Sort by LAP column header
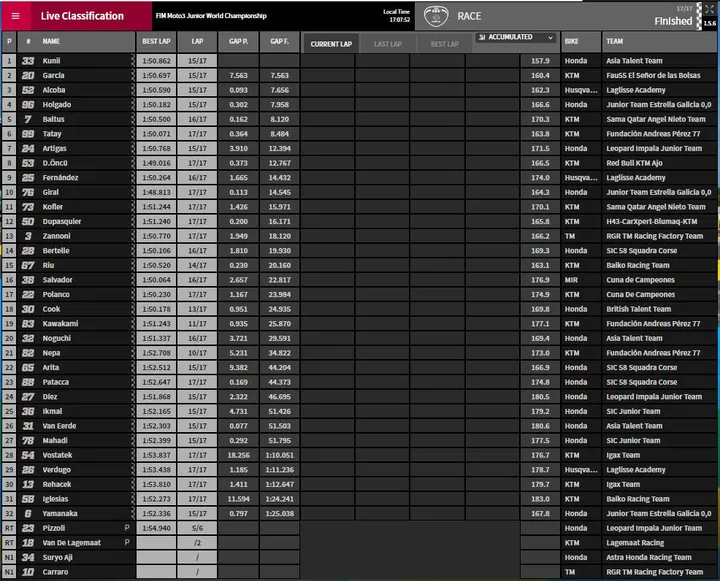Viewport: 720px width, 581px height. [197, 41]
